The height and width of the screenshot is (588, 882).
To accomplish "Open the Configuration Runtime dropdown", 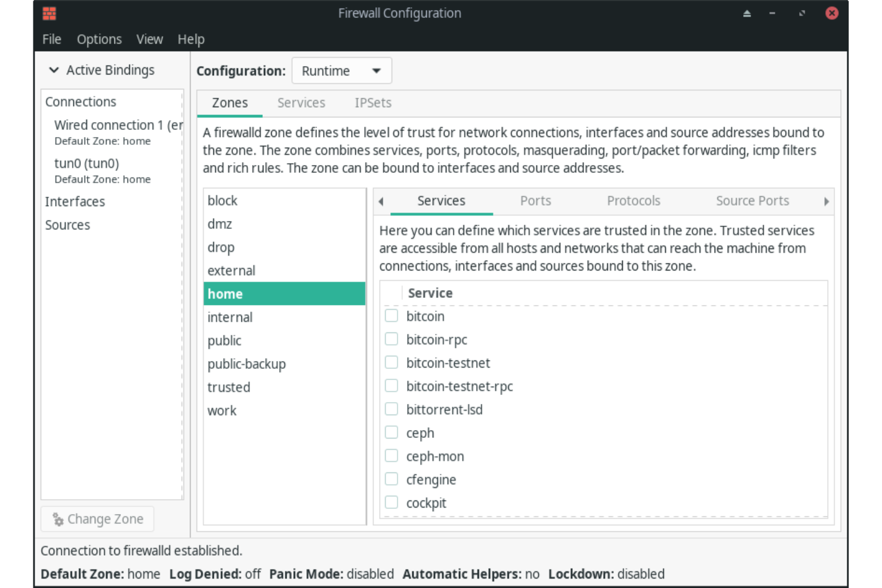I will 341,71.
